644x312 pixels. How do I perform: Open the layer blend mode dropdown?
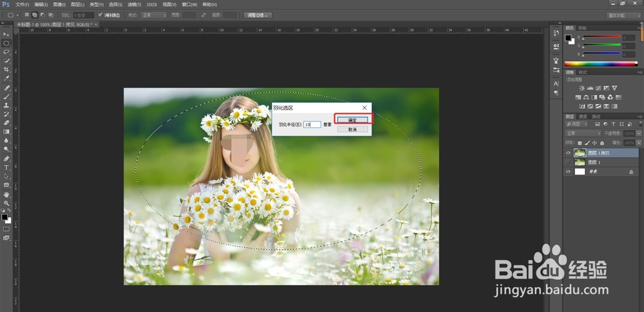(583, 133)
